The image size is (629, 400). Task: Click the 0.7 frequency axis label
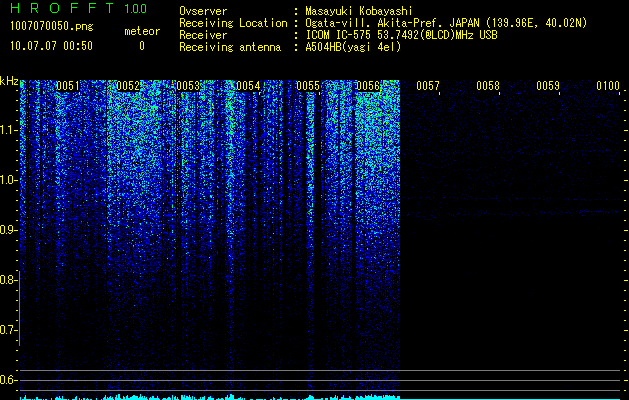tap(8, 330)
